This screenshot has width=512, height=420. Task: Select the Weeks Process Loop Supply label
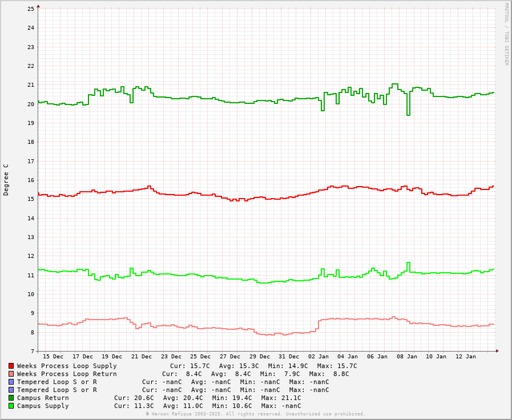point(67,366)
